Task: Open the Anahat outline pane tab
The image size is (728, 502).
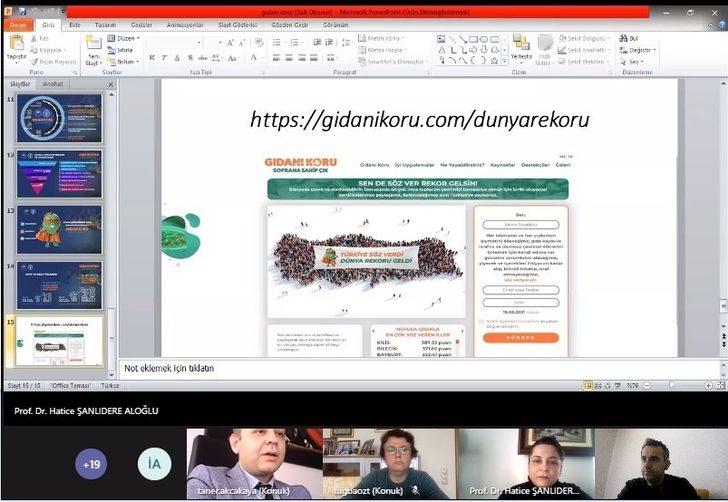Action: click(x=52, y=84)
